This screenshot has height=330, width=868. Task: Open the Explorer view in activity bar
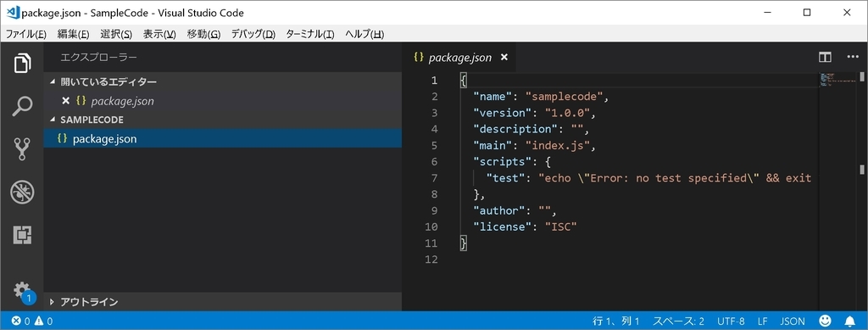pos(22,63)
